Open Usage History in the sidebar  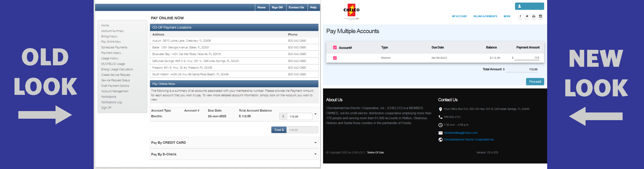point(110,59)
